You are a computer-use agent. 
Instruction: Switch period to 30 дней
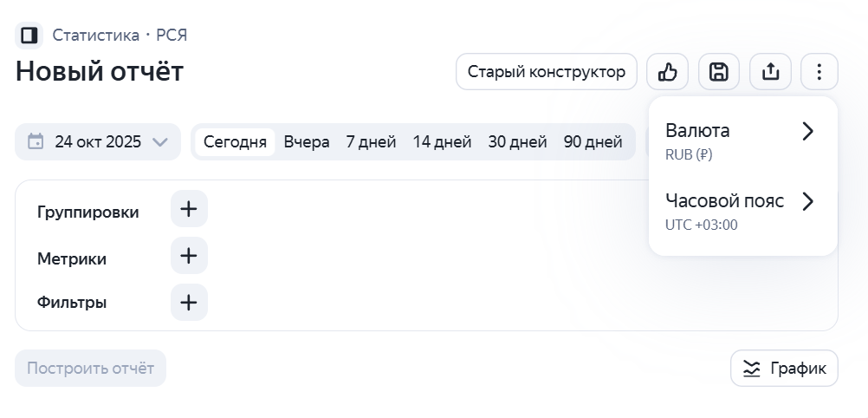[517, 142]
